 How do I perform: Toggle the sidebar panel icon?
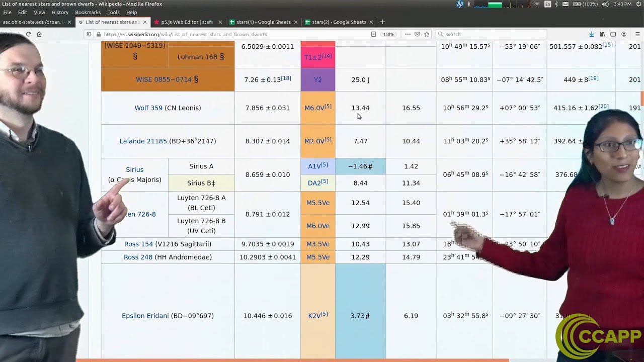coord(613,34)
